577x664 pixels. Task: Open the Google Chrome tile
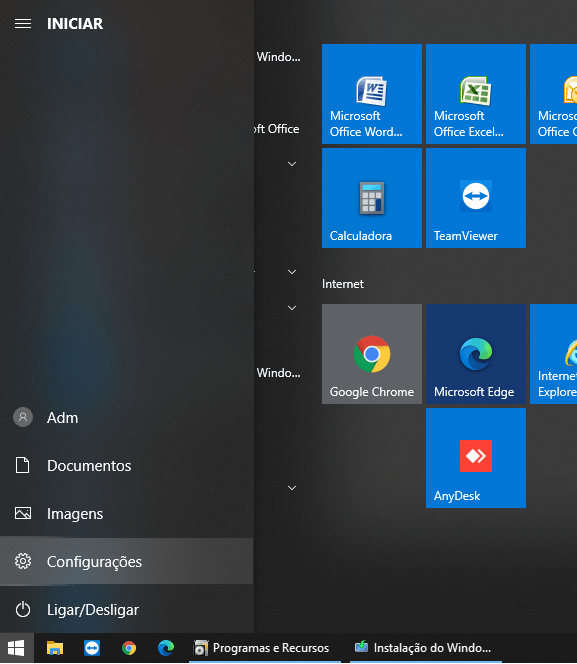click(x=372, y=354)
